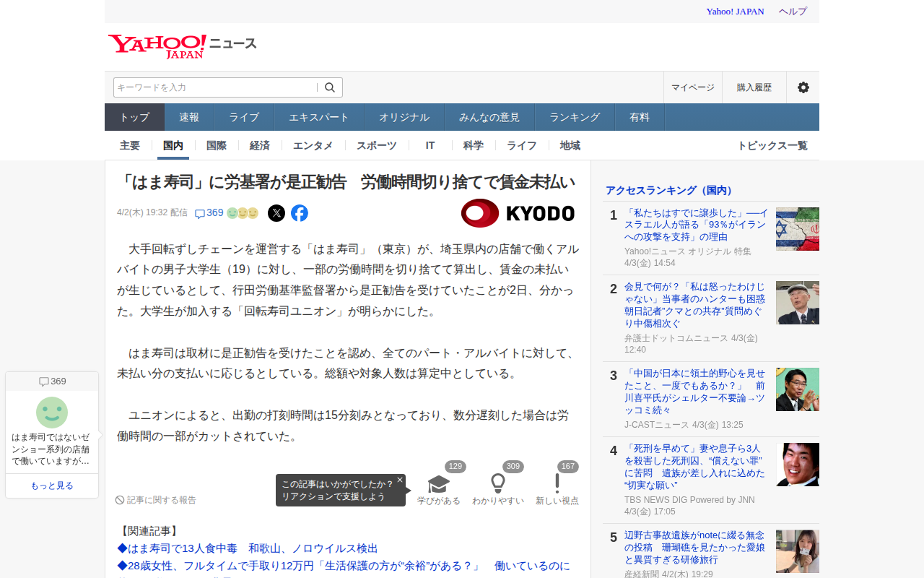924x578 pixels.
Task: Select the 国際 category tab
Action: (217, 145)
